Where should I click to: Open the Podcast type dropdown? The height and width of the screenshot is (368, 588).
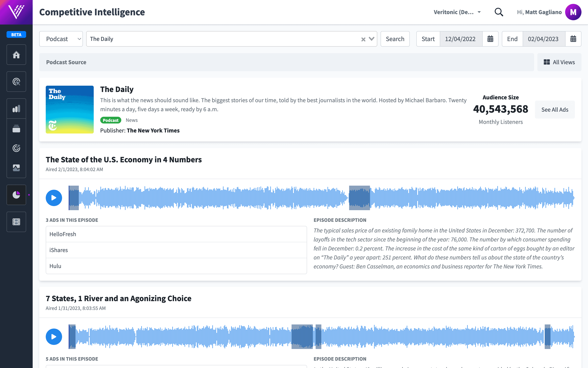coord(61,39)
